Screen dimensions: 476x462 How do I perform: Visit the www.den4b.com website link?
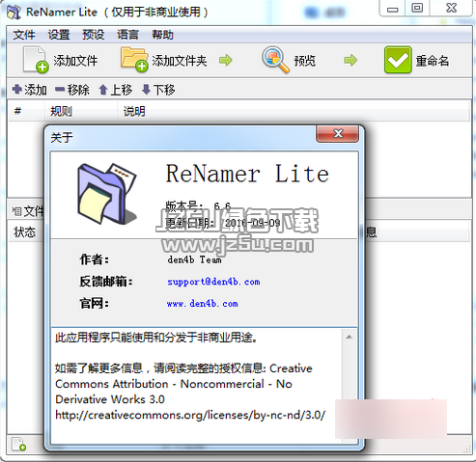point(203,304)
